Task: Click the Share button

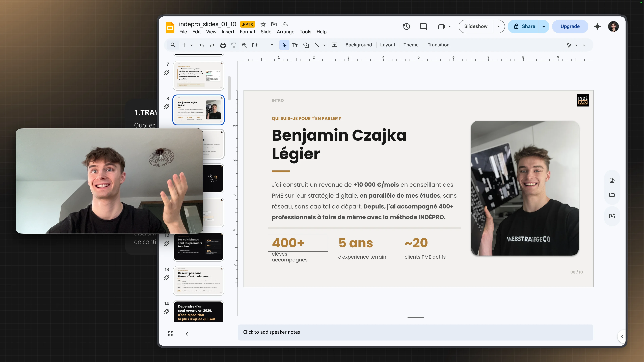Action: pyautogui.click(x=524, y=26)
